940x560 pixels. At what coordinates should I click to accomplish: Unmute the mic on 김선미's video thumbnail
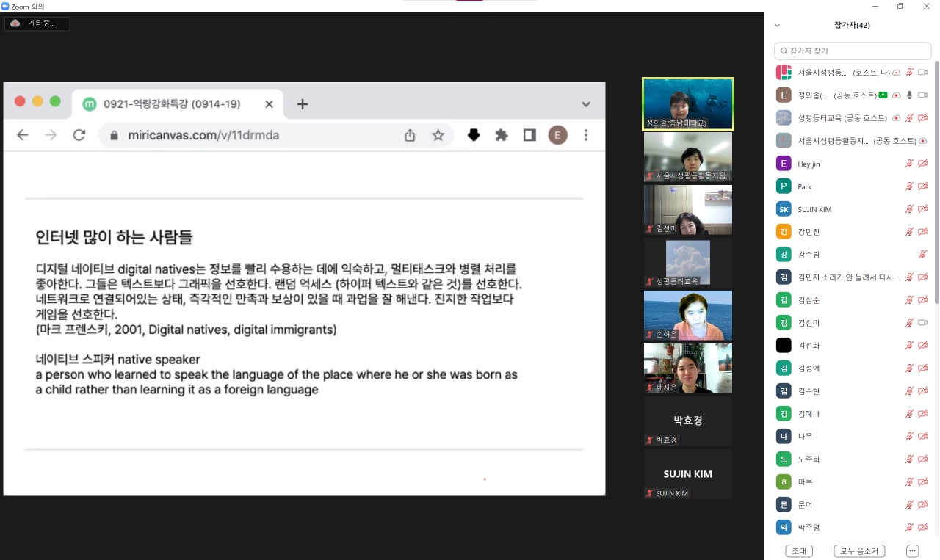(x=648, y=228)
